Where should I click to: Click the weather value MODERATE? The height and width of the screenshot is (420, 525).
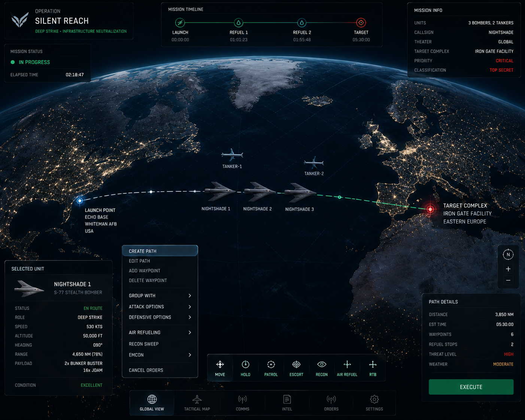[x=503, y=364]
